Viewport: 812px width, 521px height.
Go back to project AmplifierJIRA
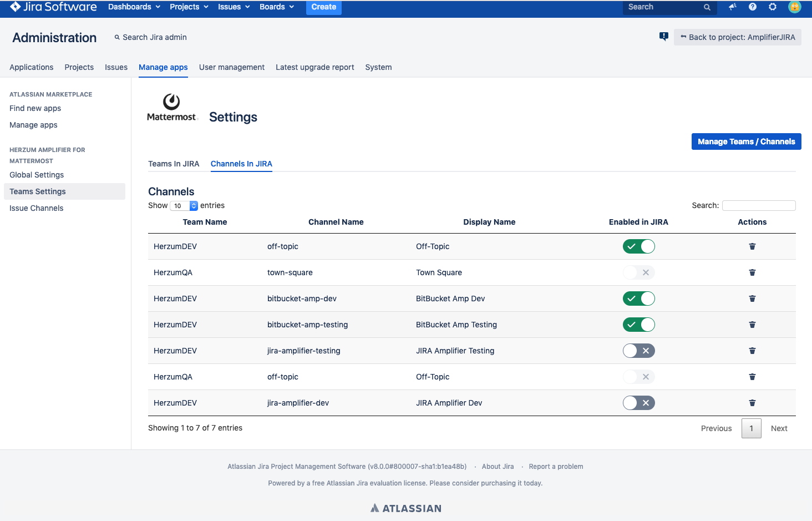[x=737, y=37]
